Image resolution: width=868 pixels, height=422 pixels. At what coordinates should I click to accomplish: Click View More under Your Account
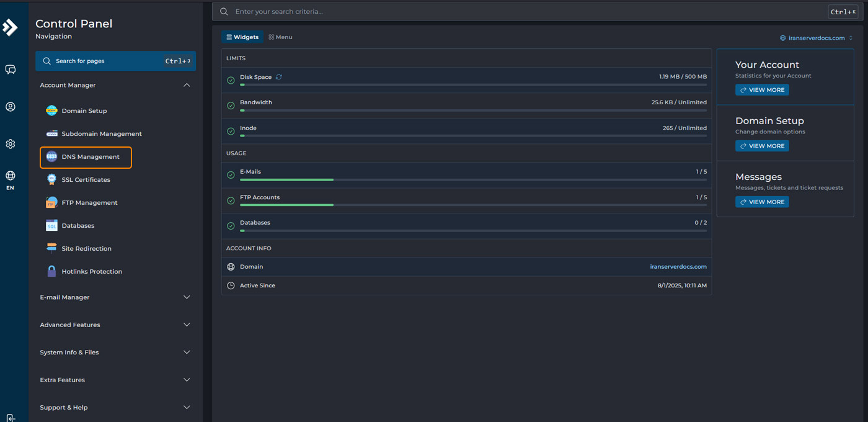point(762,90)
